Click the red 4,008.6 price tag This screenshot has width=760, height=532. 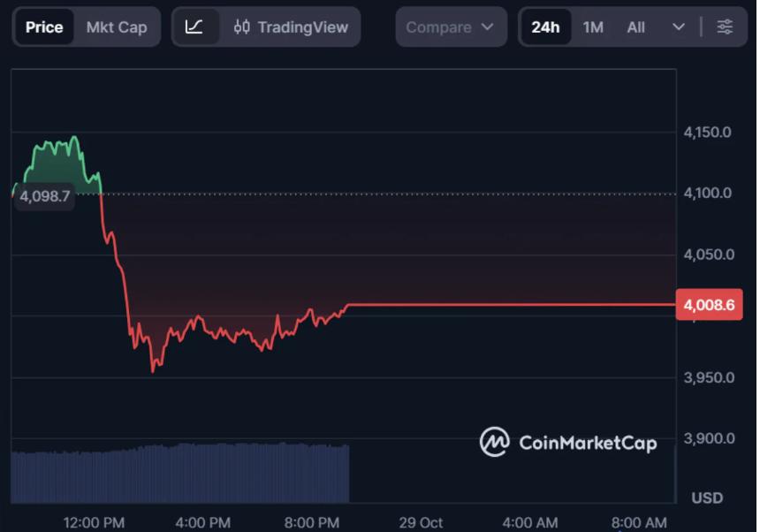coord(710,303)
